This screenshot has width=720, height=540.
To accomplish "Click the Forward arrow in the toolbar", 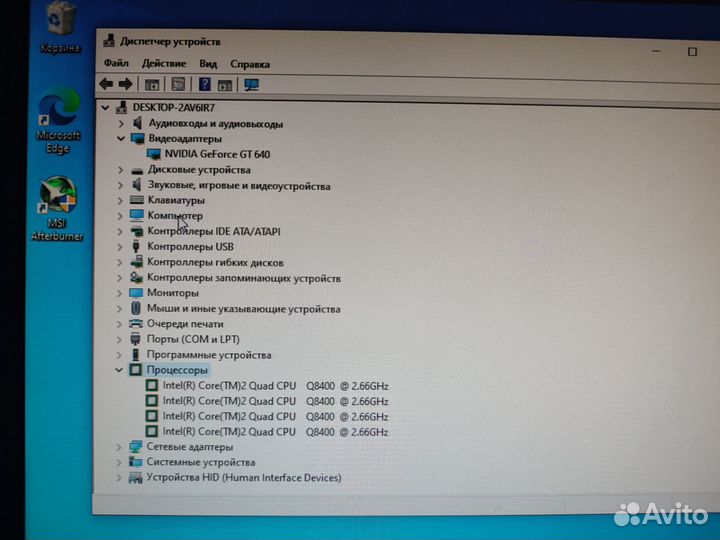I will tap(125, 84).
